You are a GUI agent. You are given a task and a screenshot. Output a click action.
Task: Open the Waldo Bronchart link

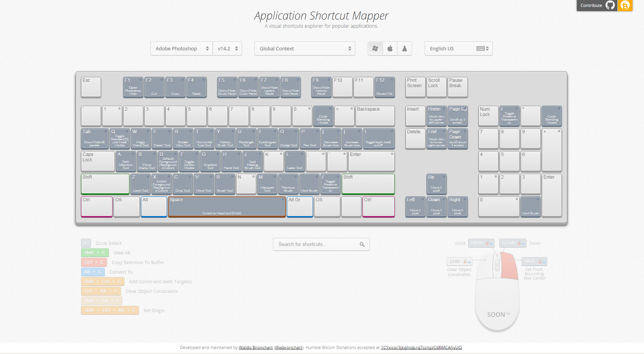[256, 347]
